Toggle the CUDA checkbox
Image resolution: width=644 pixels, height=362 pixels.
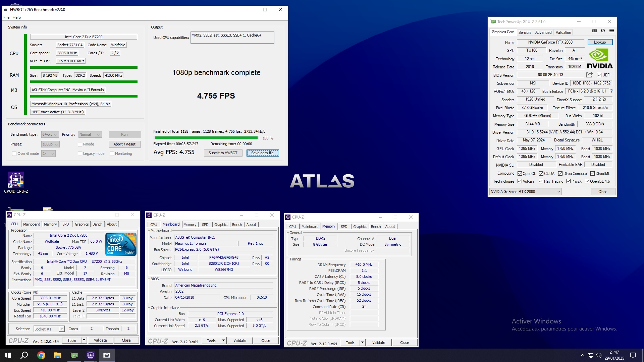[x=541, y=174]
